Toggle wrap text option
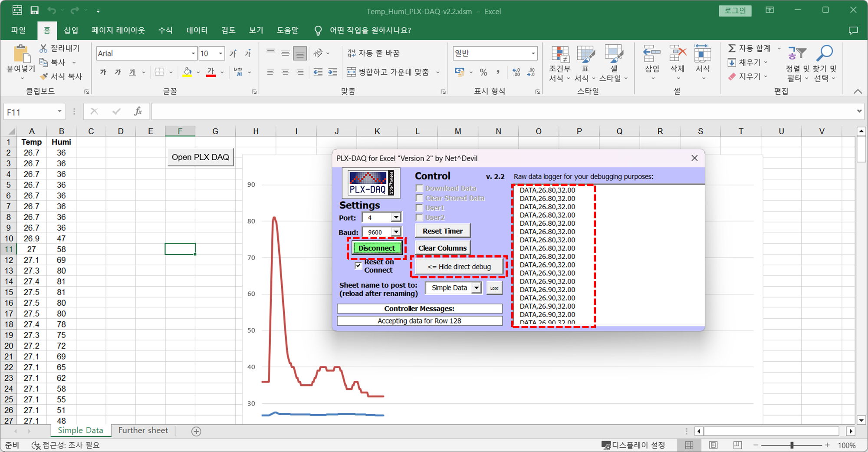868x452 pixels. tap(373, 53)
